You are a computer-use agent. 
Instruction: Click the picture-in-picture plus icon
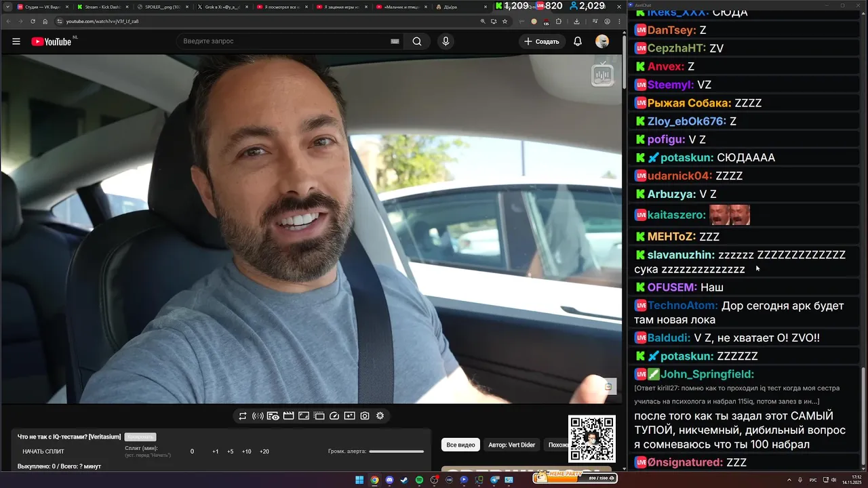coord(349,415)
